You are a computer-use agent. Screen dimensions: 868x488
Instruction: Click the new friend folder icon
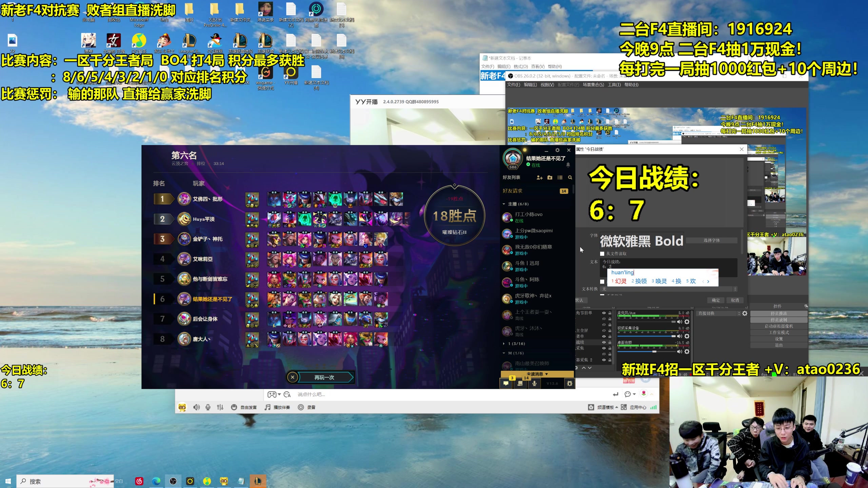[550, 178]
